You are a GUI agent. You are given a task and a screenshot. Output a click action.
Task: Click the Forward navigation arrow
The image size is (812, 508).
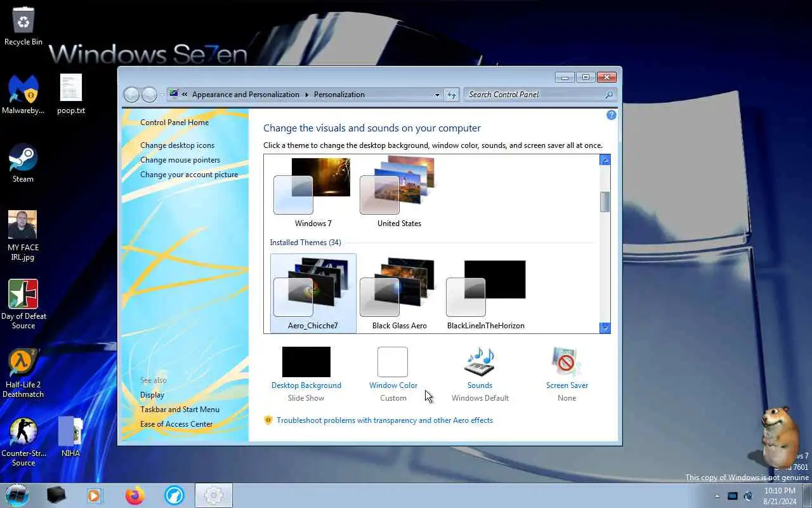[149, 95]
